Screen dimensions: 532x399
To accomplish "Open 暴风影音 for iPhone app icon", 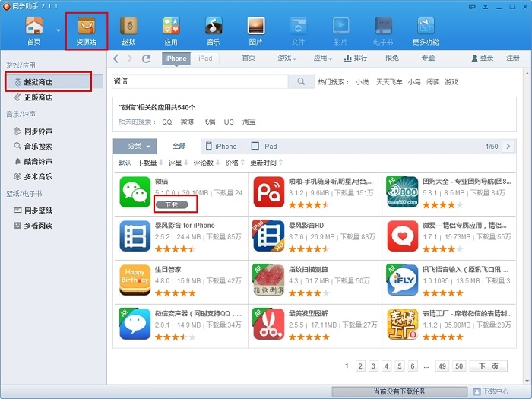I will (x=135, y=236).
